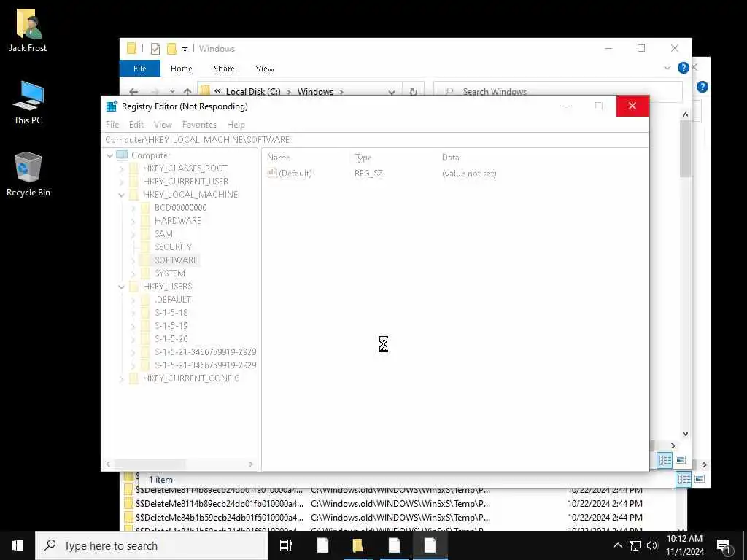The width and height of the screenshot is (747, 560).
Task: Select the SAM registry key
Action: 163,234
